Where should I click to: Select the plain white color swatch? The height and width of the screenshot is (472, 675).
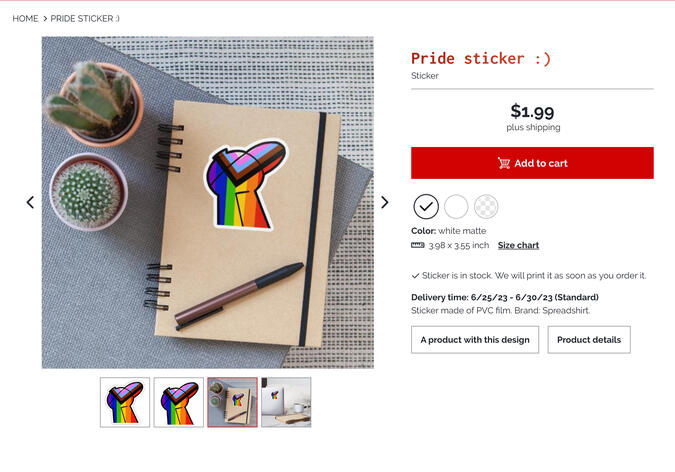pyautogui.click(x=456, y=206)
